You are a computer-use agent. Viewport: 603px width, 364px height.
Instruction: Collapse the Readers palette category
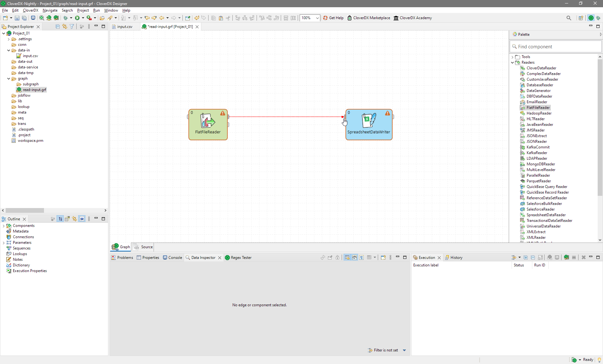[x=513, y=62]
